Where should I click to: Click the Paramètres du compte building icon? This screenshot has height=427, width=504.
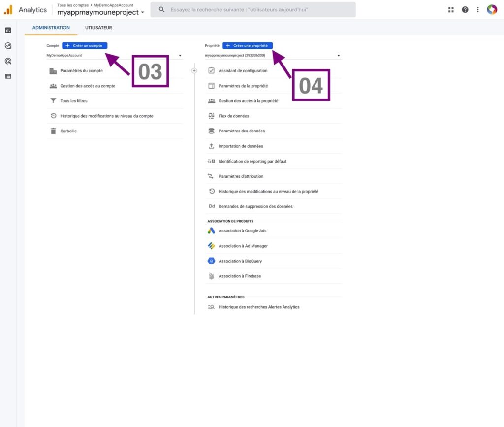(53, 71)
